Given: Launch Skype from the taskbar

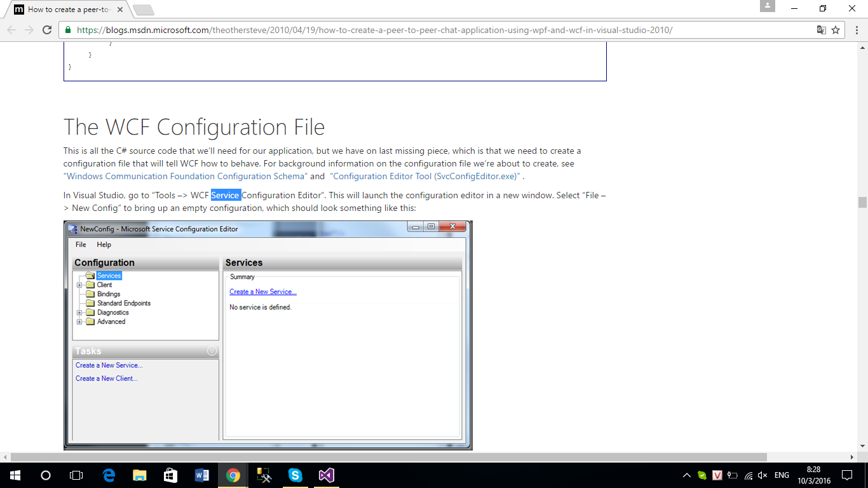Looking at the screenshot, I should point(295,475).
